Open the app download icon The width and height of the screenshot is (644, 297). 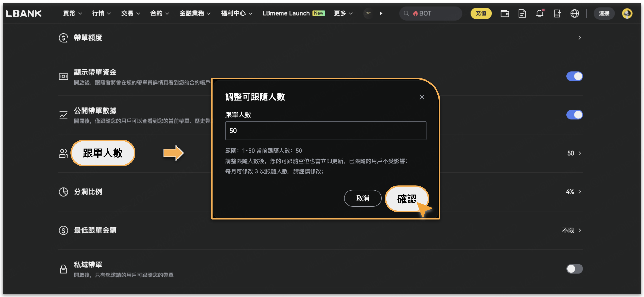pyautogui.click(x=557, y=13)
